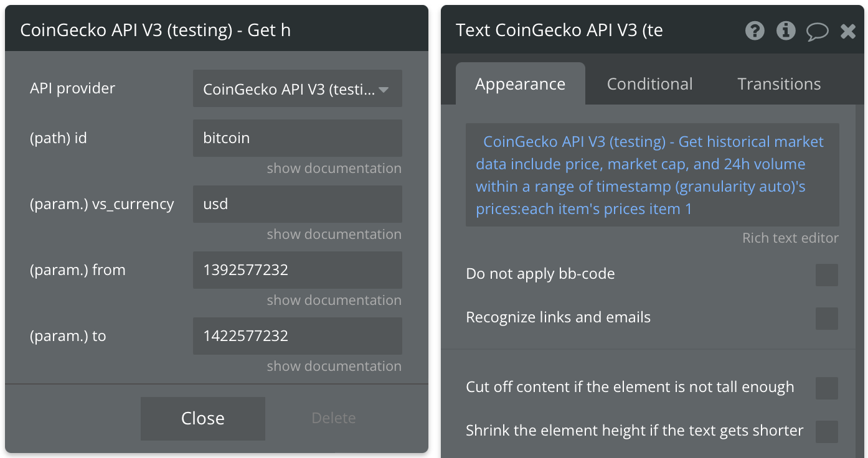Show documentation under the vs_currency field
Screen dimensions: 868x458
334,235
